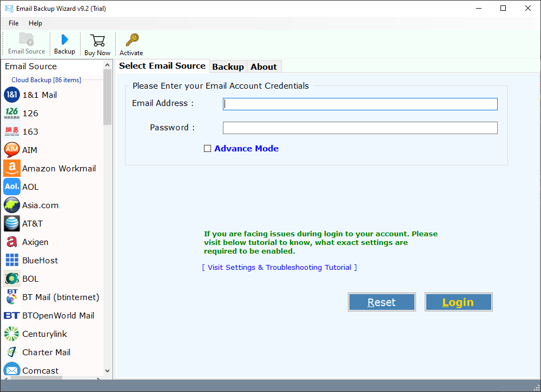Screen dimensions: 541x392
Task: Click the Cloud Backup [86 items] header
Action: (x=46, y=80)
